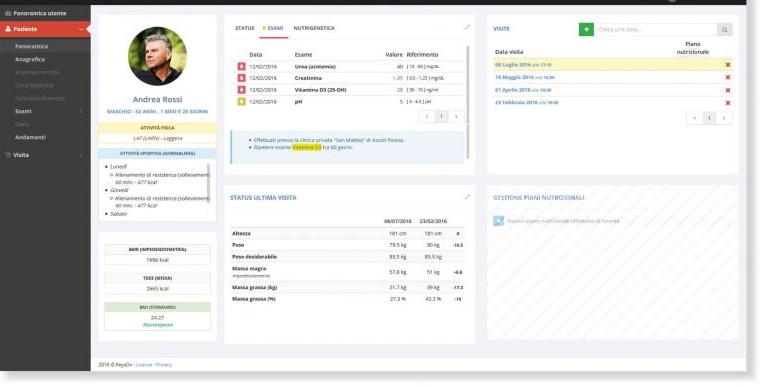
Task: Delete the 16 Maggio 2016 visit
Action: 728,77
